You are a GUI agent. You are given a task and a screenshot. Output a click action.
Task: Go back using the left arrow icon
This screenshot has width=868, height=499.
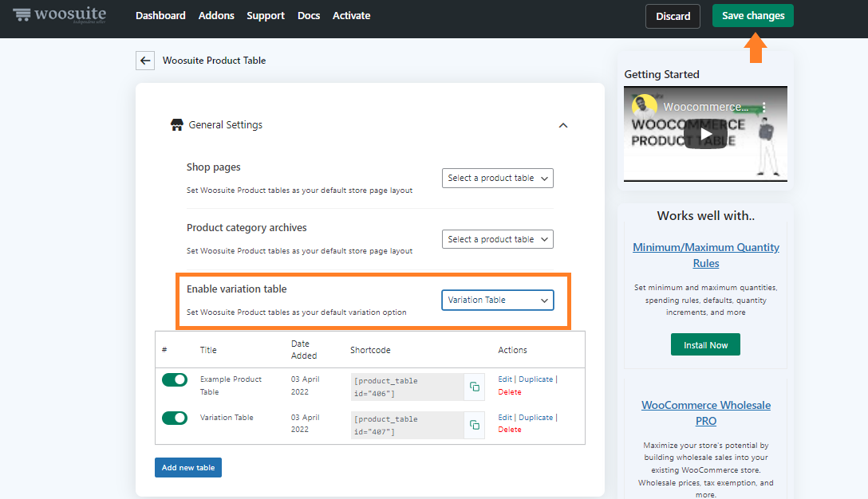[x=145, y=61]
